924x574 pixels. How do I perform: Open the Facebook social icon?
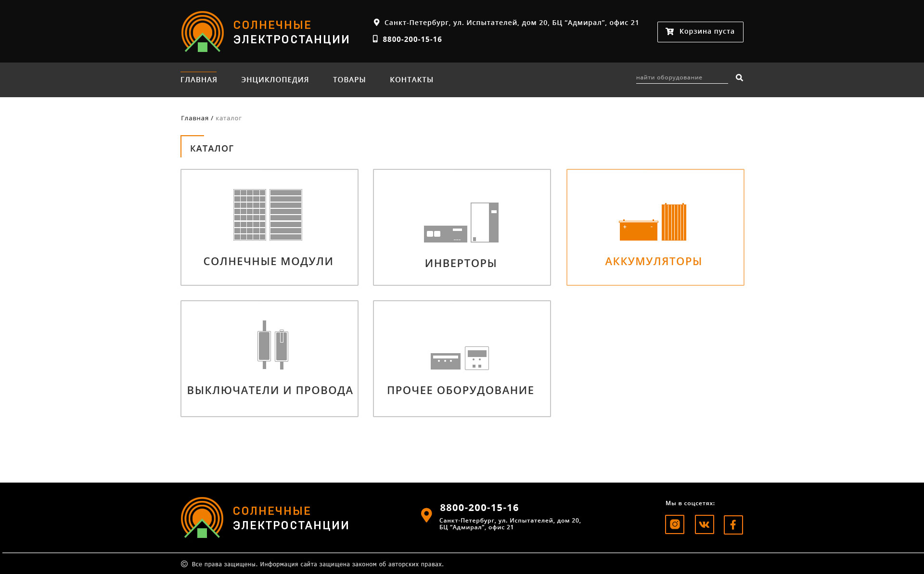pyautogui.click(x=733, y=524)
